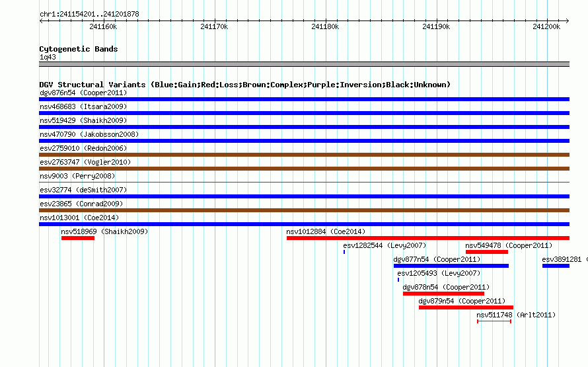Select the esv2763747 (Vogler2010) label

[x=85, y=162]
